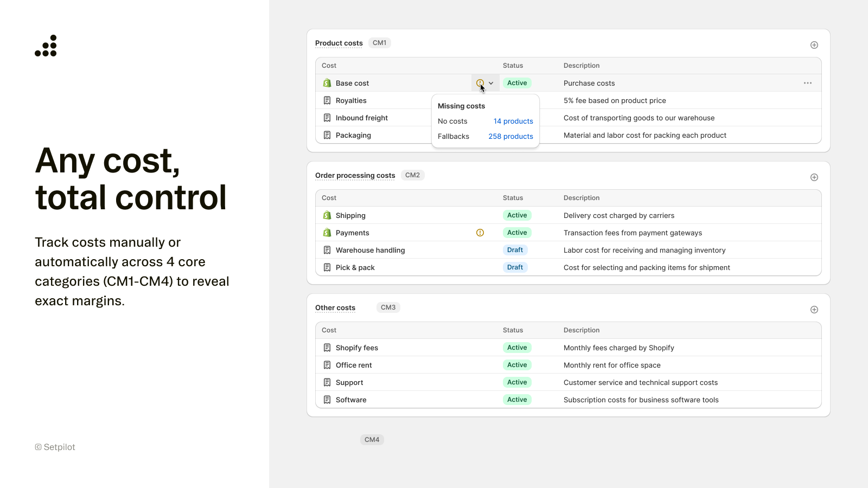Open the 258 products fallbacks link

510,136
